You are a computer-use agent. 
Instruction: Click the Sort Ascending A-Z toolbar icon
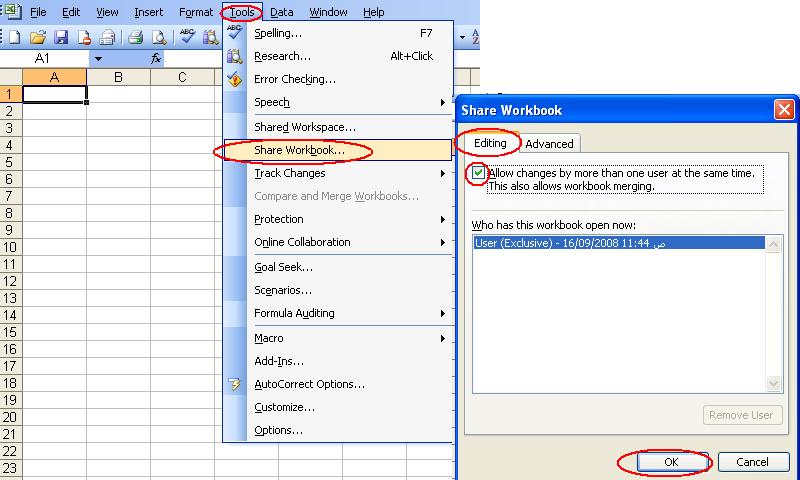coord(475,37)
